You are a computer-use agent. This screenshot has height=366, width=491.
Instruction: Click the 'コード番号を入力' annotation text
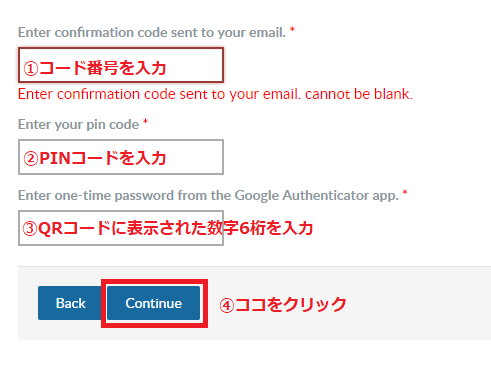click(x=103, y=68)
